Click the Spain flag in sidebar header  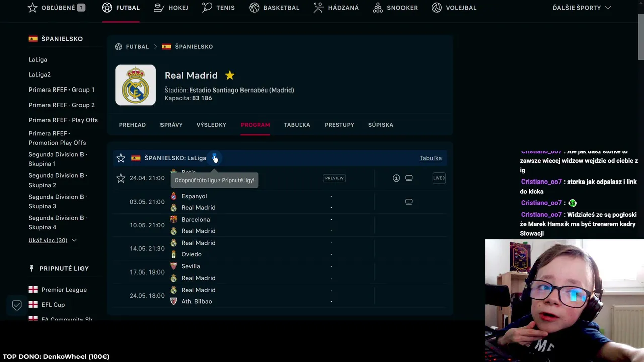[x=33, y=39]
